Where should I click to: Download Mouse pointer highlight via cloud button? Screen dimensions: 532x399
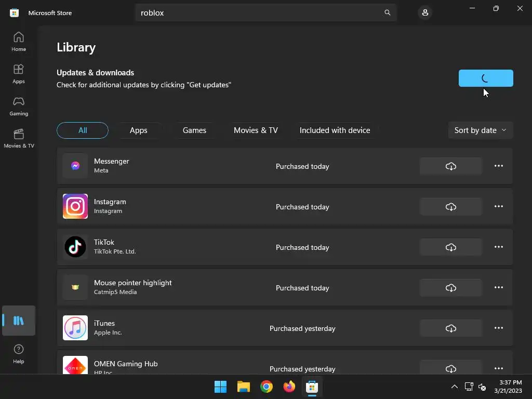(450, 288)
